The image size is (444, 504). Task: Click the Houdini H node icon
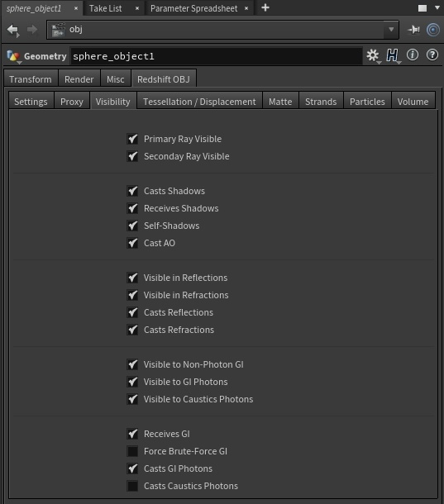coord(393,55)
